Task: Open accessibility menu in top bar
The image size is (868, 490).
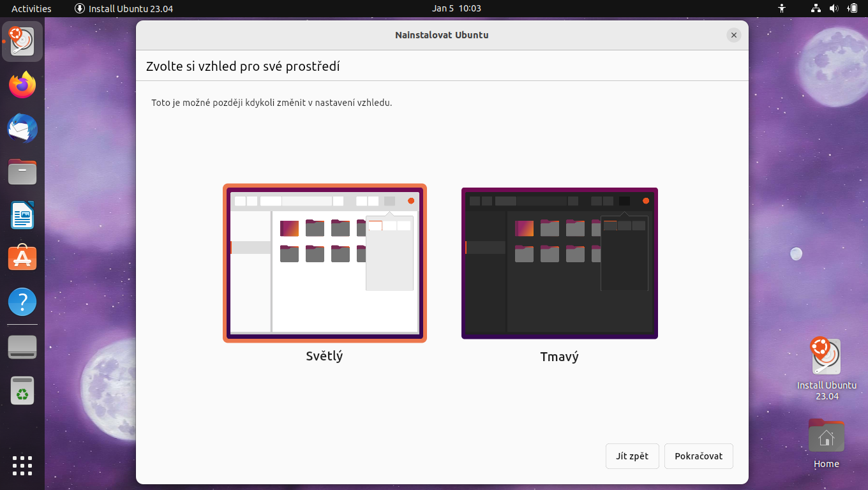Action: [x=782, y=8]
